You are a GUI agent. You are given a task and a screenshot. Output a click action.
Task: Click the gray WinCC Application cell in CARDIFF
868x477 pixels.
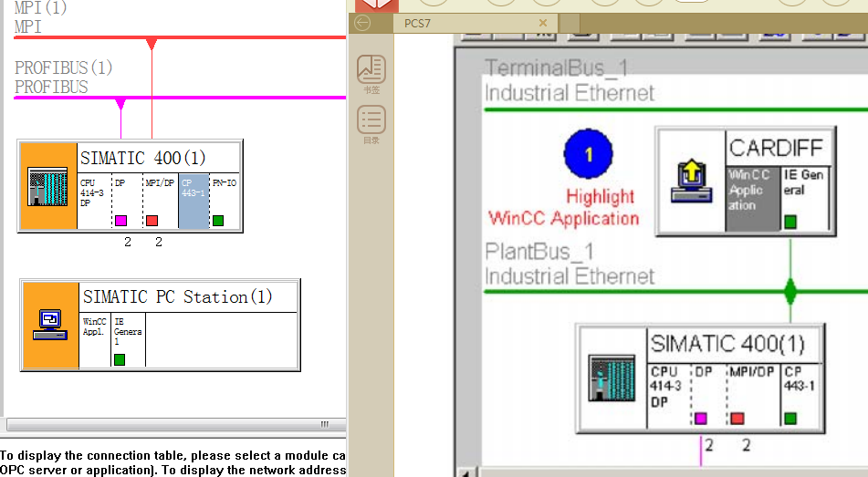pos(752,198)
